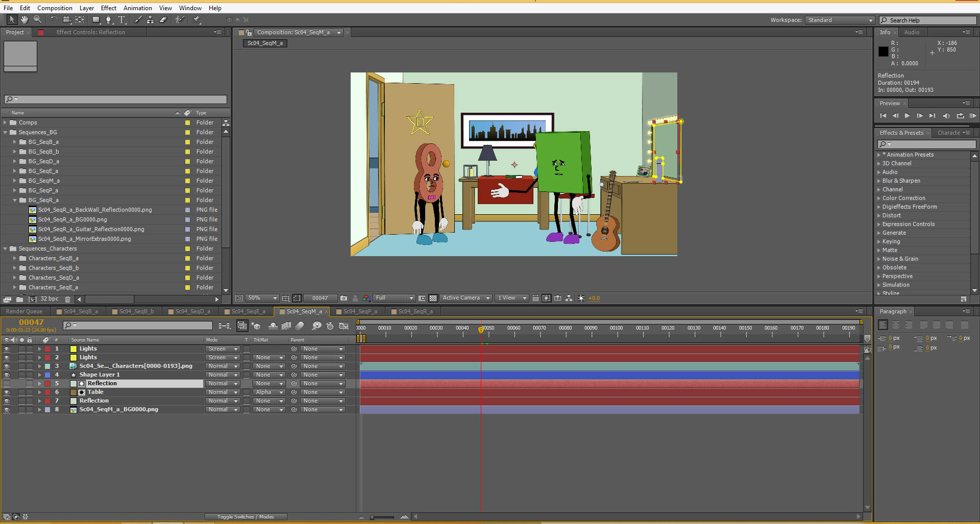
Task: Select the Hand tool
Action: (24, 19)
